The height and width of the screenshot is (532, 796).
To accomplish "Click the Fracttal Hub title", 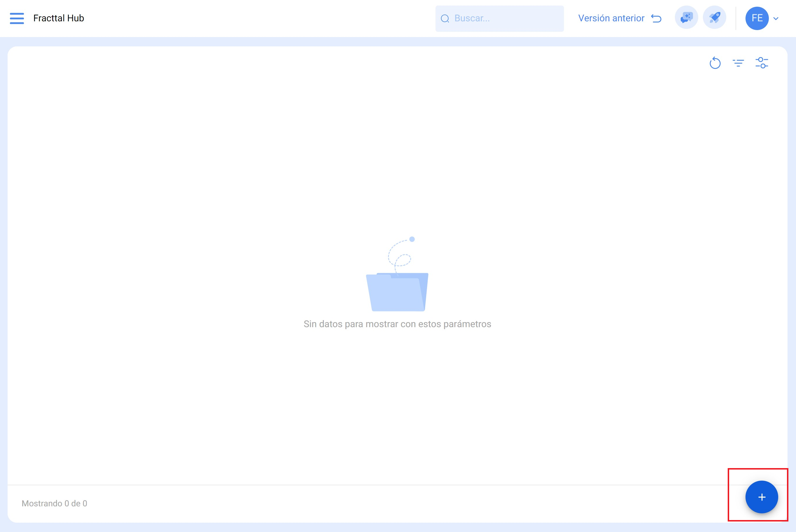I will pyautogui.click(x=59, y=18).
